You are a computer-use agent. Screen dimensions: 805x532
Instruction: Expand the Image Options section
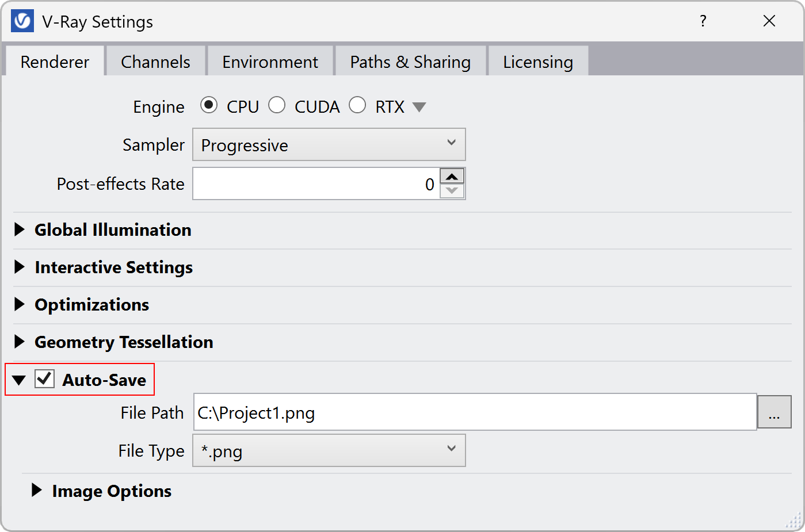pos(37,490)
